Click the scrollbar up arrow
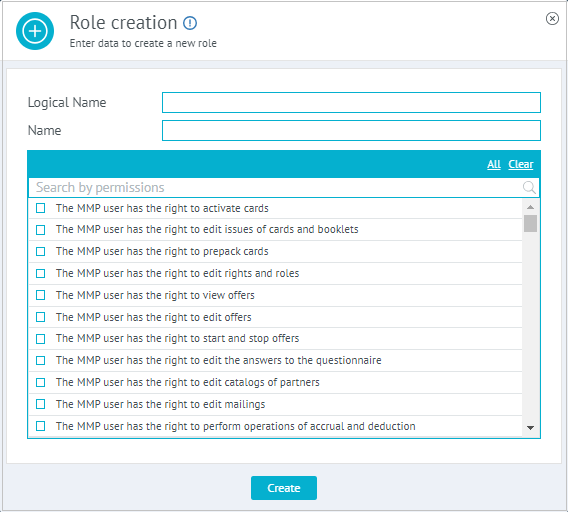The height and width of the screenshot is (512, 568). 530,207
